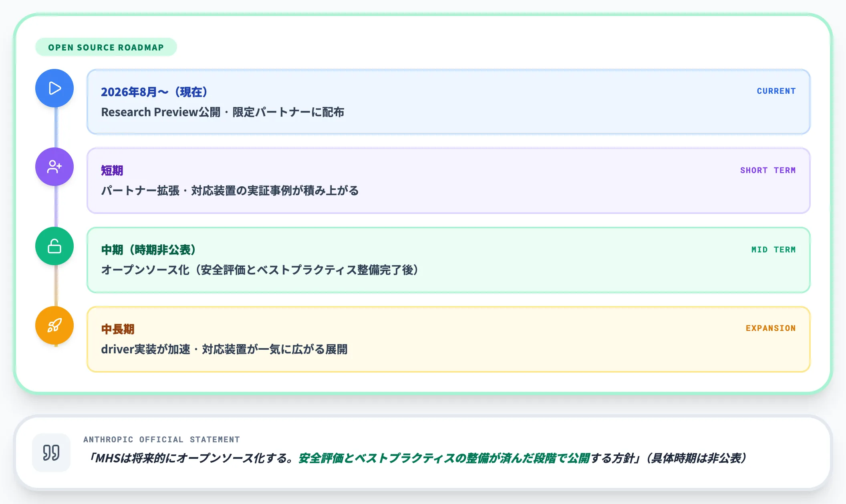The width and height of the screenshot is (846, 504).
Task: Click the Research Preview公開 description text
Action: click(223, 112)
